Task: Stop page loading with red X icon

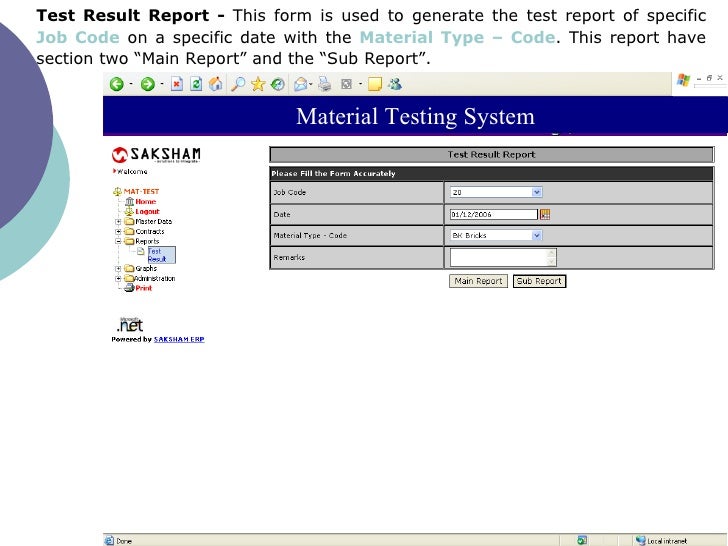Action: [176, 84]
